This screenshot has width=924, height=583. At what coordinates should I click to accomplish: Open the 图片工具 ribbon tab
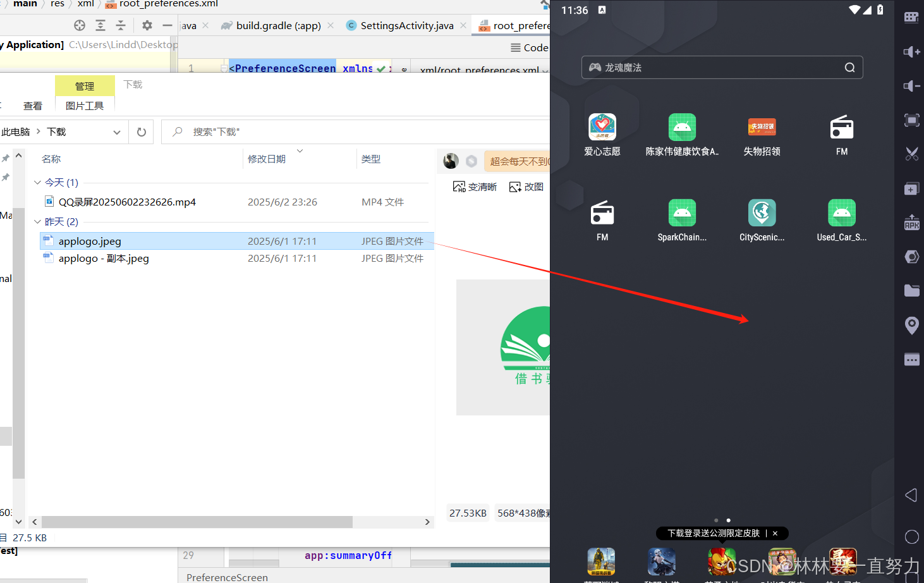tap(85, 106)
